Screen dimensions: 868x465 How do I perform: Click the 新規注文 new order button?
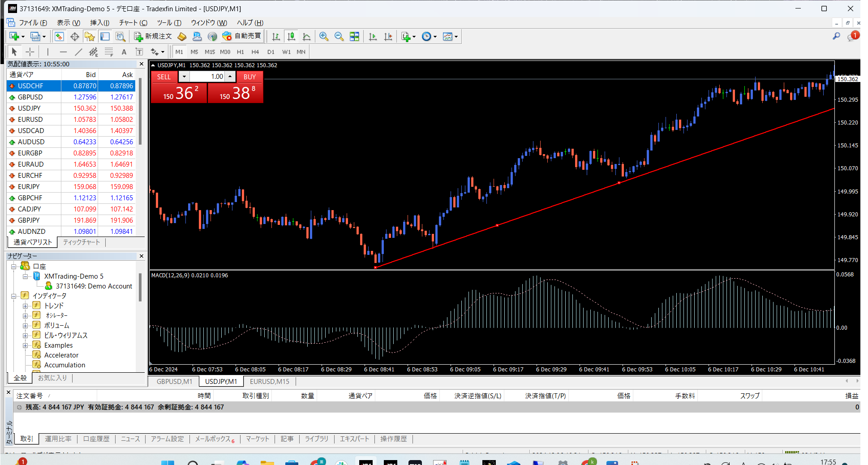point(153,36)
